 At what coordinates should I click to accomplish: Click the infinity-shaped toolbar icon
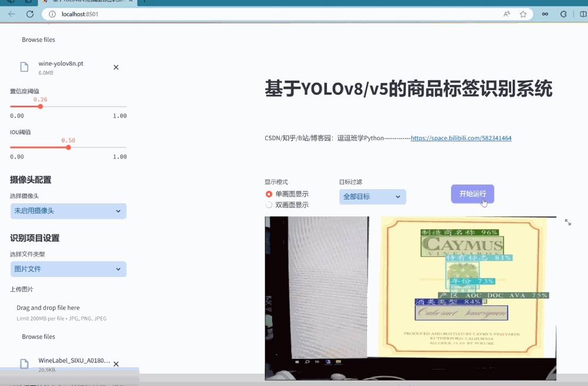pyautogui.click(x=545, y=14)
